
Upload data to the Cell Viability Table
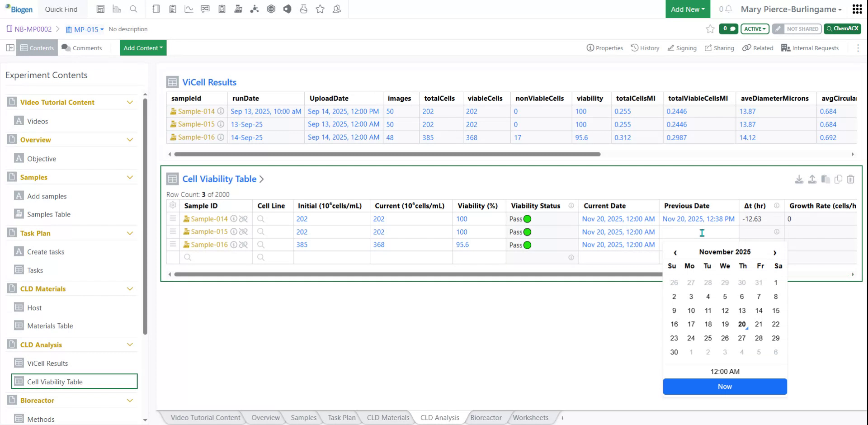[x=812, y=179]
